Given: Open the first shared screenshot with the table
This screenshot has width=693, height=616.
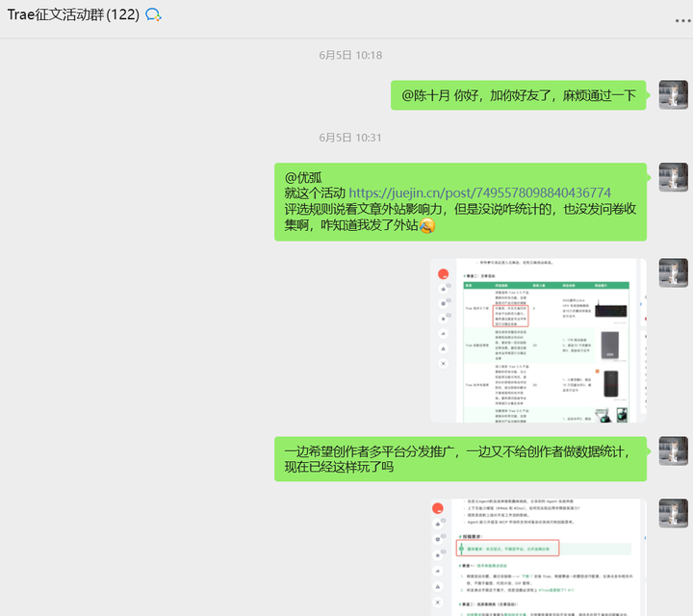Looking at the screenshot, I should pos(538,340).
